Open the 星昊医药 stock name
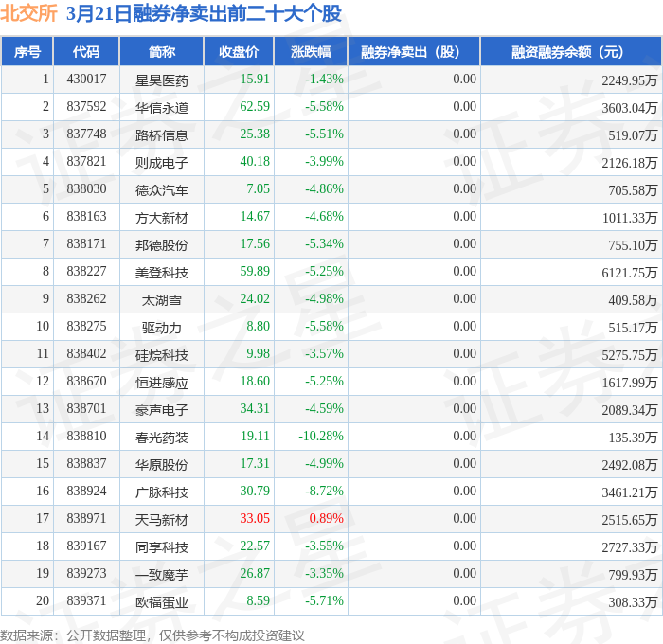The height and width of the screenshot is (644, 663). pyautogui.click(x=162, y=80)
